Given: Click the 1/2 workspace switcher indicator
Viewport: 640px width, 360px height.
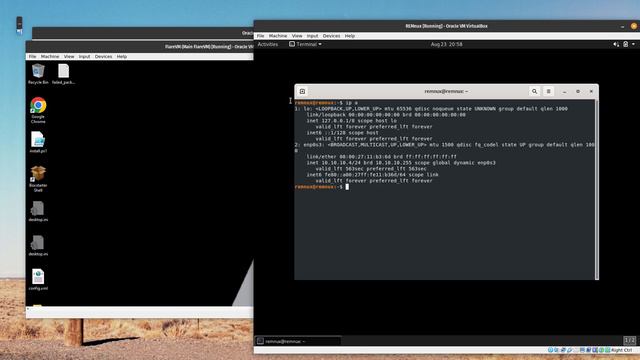Looking at the screenshot, I should click(x=629, y=340).
